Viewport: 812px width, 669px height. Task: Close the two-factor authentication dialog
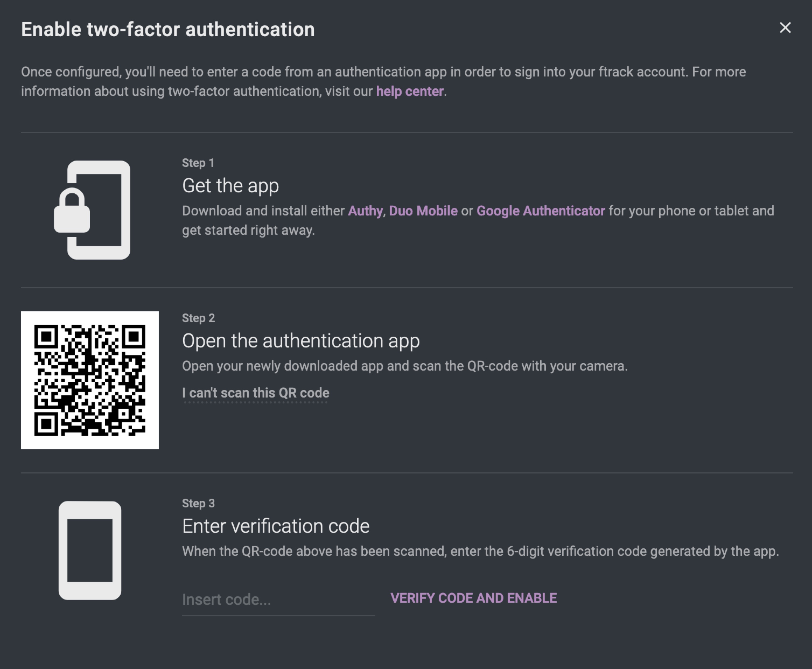coord(785,28)
